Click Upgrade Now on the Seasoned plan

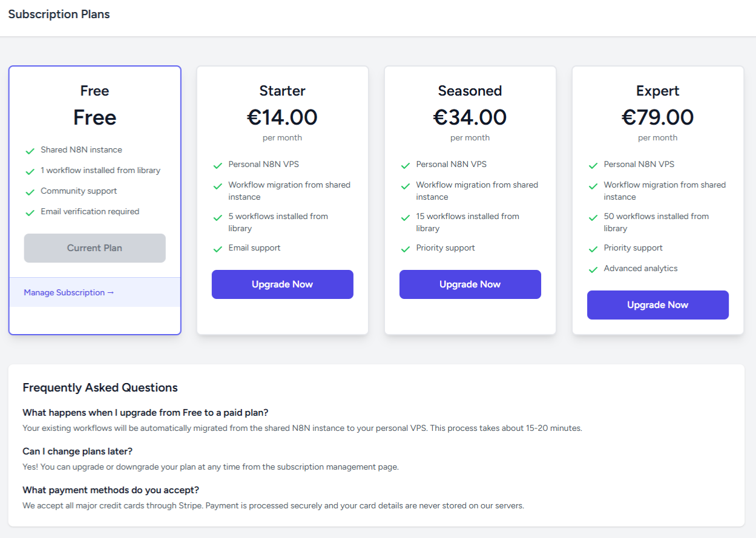(x=470, y=284)
